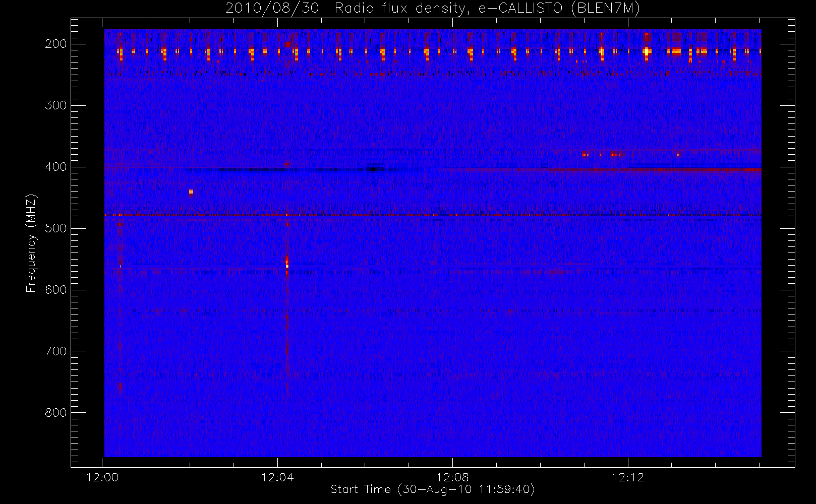Image resolution: width=816 pixels, height=504 pixels.
Task: Click the brightest yellow burst near 12:12 at 210 MHz
Action: pos(647,51)
